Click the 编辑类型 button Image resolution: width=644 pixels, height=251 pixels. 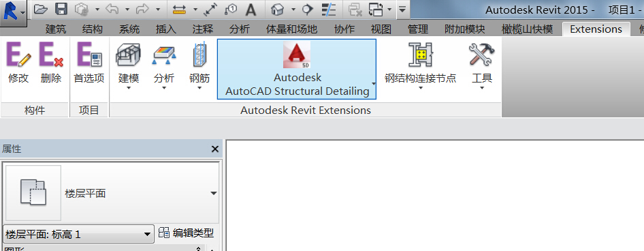click(187, 233)
